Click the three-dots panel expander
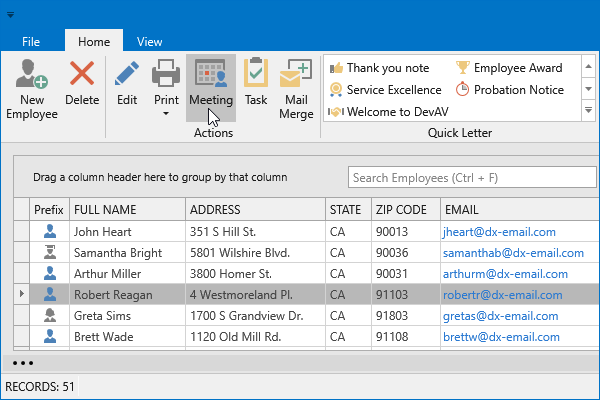The height and width of the screenshot is (400, 600). point(23,363)
